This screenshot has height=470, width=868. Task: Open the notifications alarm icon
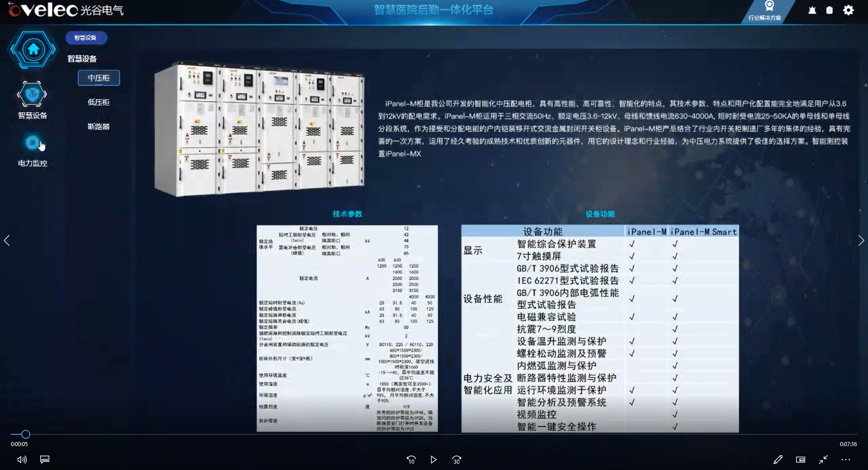812,10
